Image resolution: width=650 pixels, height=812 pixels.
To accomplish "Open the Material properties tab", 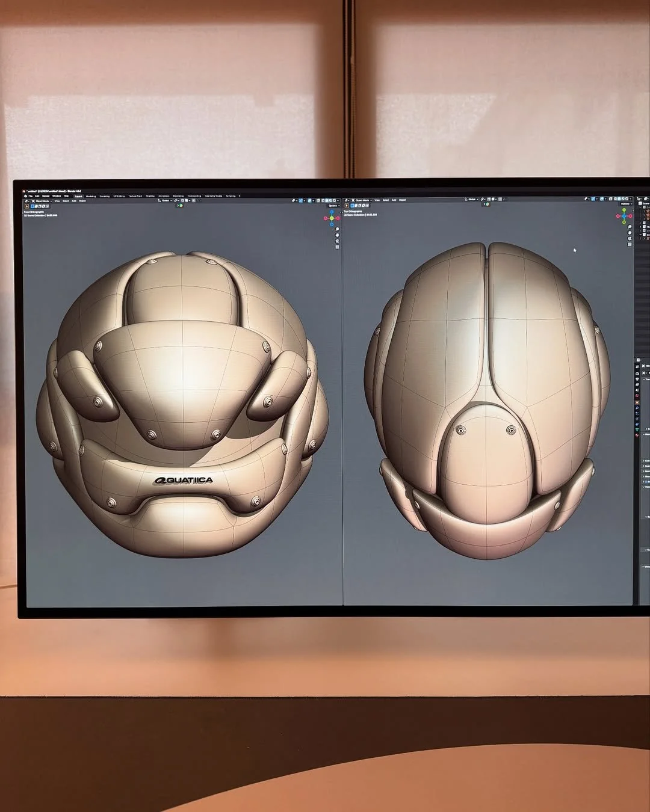I will click(x=637, y=435).
